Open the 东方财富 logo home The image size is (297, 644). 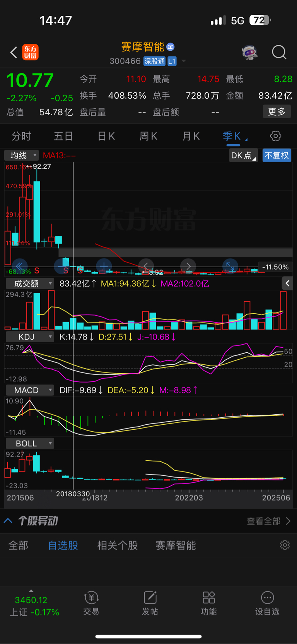31,52
